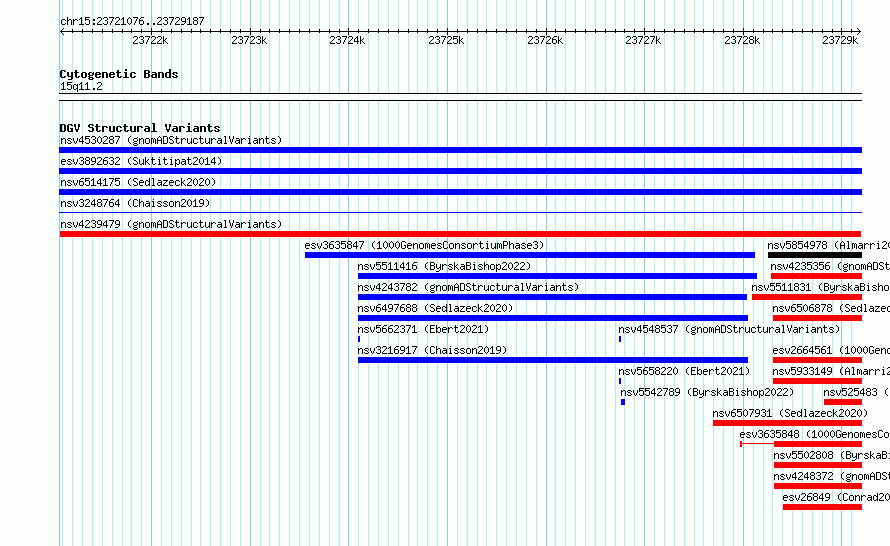This screenshot has height=546, width=890.
Task: Click the 23722k ruler position
Action: pos(150,40)
